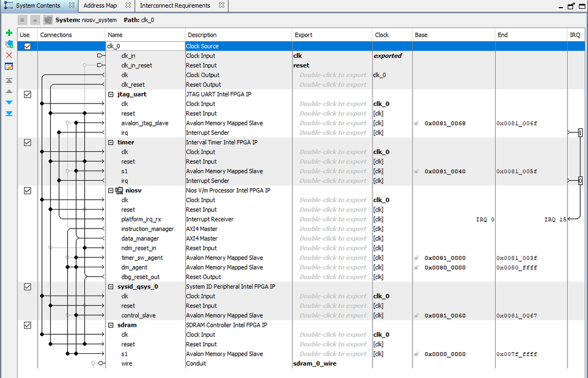Select the IRQ number 1 box for jtag_uart
Screen dimensions: 588x378
pos(580,132)
